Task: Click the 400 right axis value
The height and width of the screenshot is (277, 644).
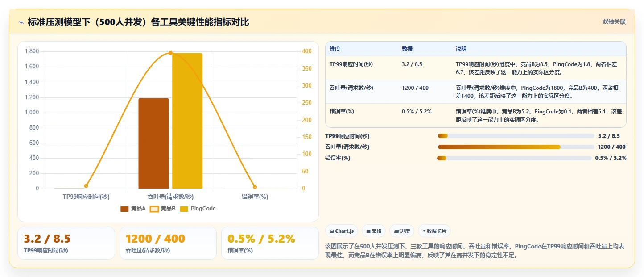Action: click(307, 51)
